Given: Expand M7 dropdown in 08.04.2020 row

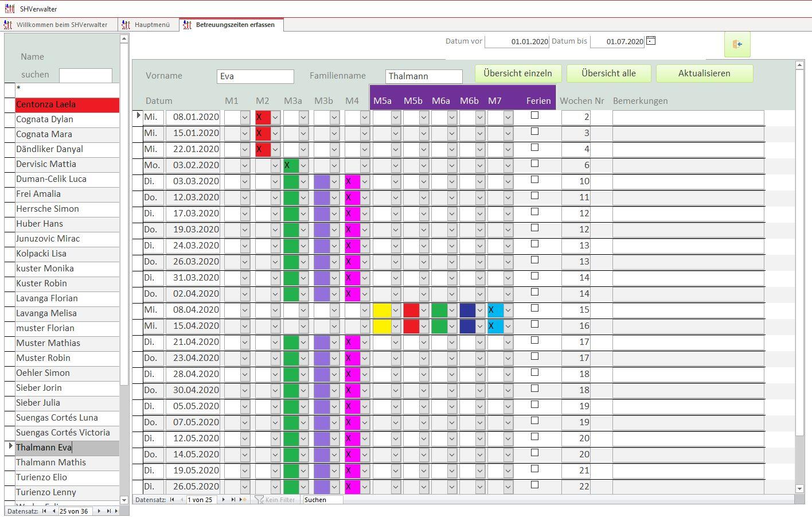Looking at the screenshot, I should click(x=508, y=310).
